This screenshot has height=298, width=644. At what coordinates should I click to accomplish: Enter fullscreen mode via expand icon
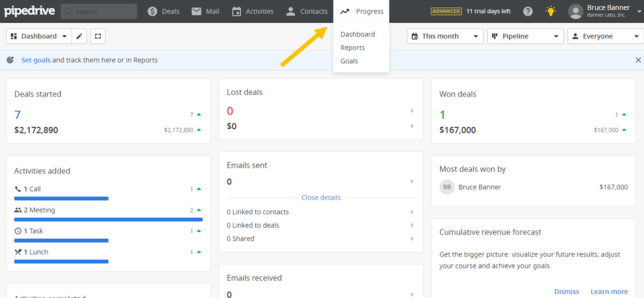[98, 36]
